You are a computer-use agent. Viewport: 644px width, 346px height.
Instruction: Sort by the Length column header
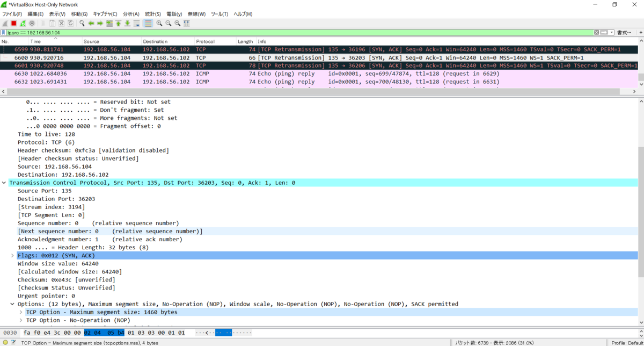pyautogui.click(x=246, y=41)
